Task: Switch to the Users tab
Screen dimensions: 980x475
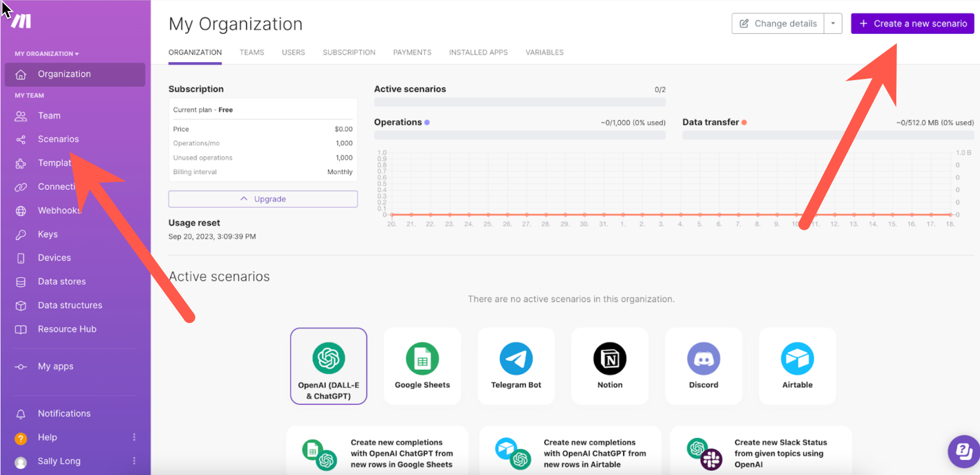Action: coord(293,52)
